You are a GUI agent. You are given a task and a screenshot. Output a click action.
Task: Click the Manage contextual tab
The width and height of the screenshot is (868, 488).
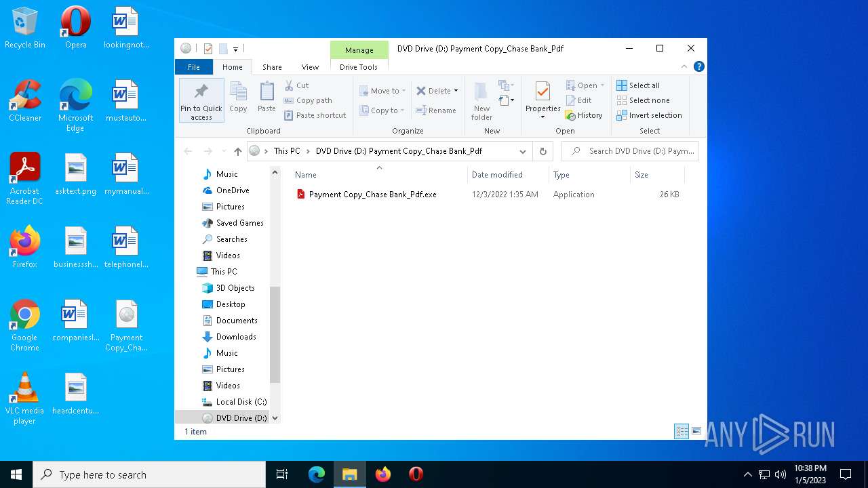click(359, 50)
